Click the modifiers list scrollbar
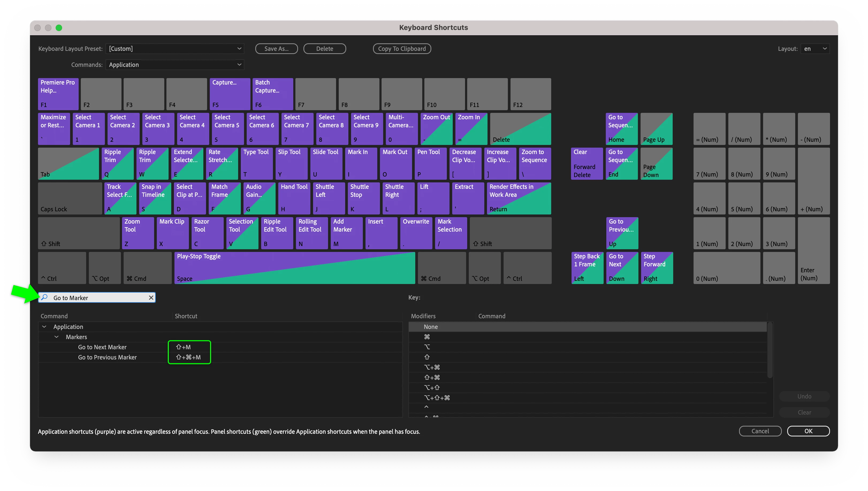Viewport: 868px width, 491px height. pos(770,351)
